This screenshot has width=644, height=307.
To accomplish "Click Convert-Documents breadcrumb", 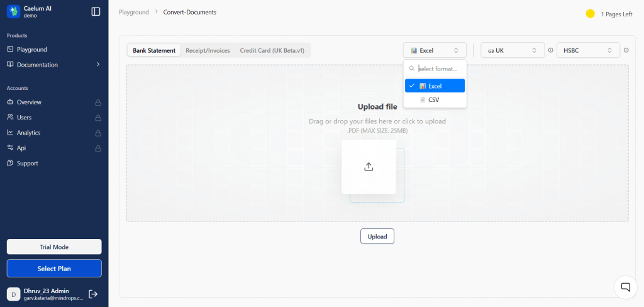I will (190, 13).
